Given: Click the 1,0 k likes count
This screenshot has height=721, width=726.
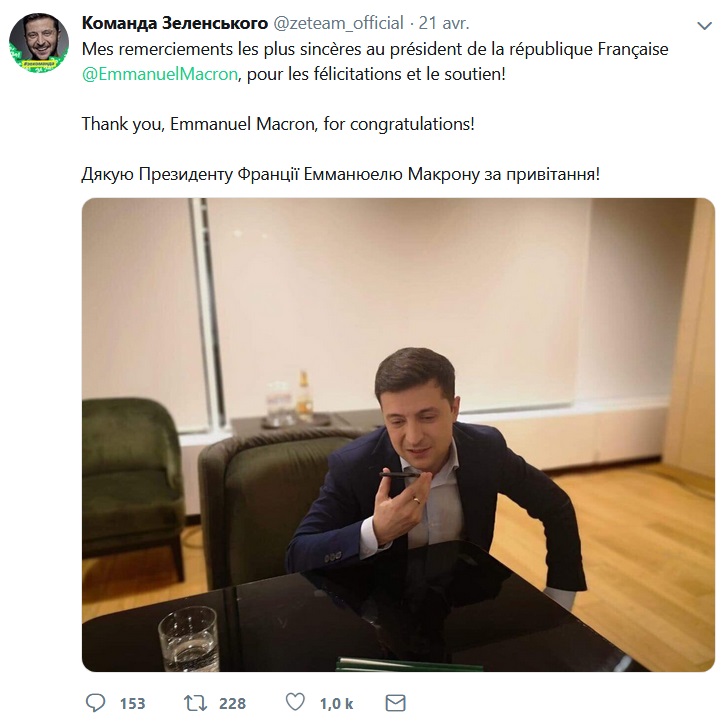Looking at the screenshot, I should (x=336, y=703).
